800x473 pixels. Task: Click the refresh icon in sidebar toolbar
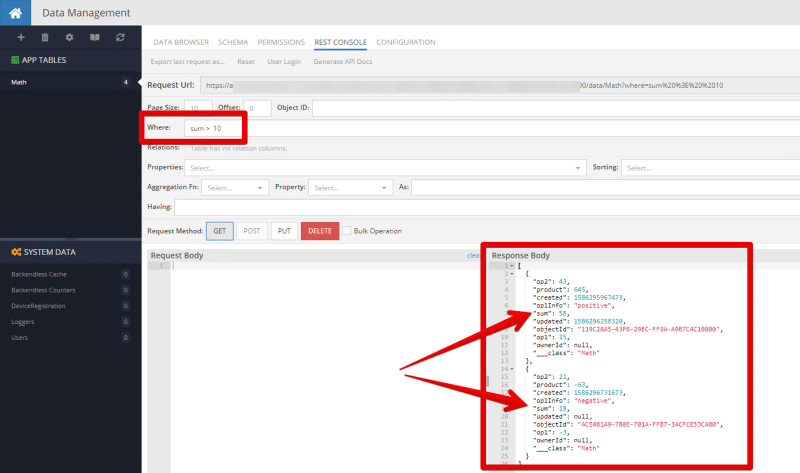(120, 37)
